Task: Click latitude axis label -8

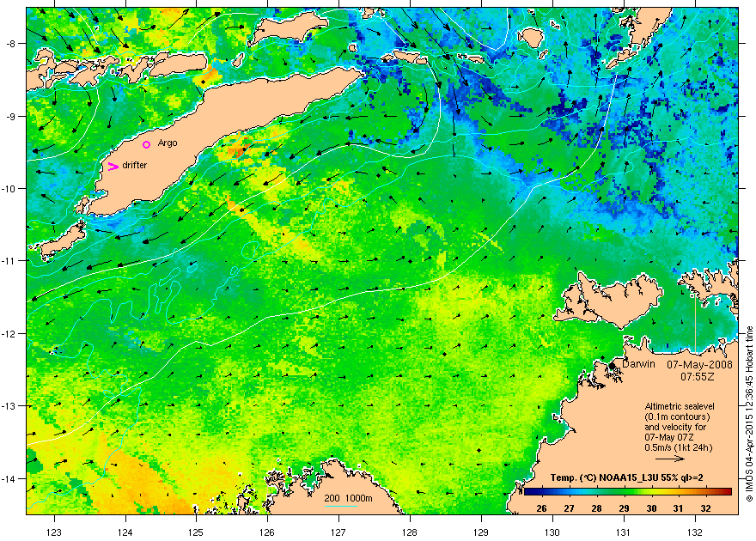Action: [x=11, y=43]
